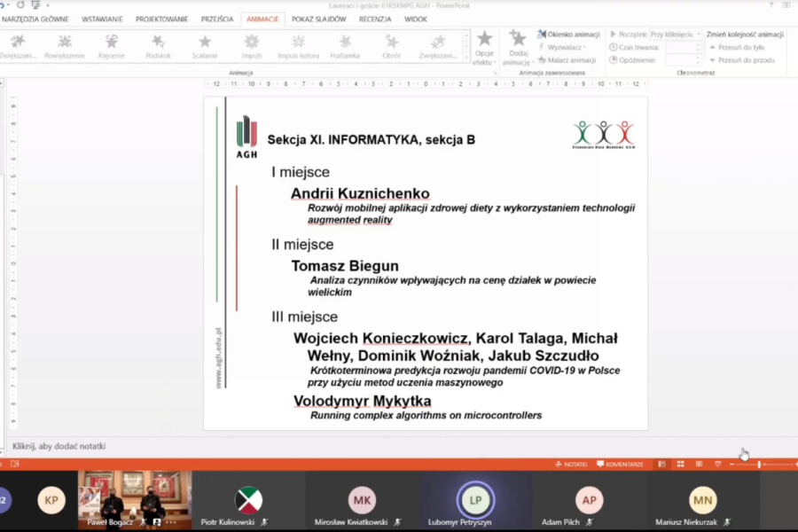Open Okienko animacji pane
The image size is (798, 532).
coord(568,34)
